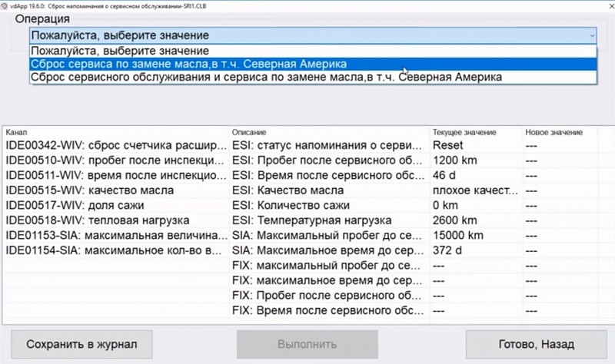Select 'Сброс сервиса по замене масла' option
Screen dimensions: 615x364
(188, 64)
